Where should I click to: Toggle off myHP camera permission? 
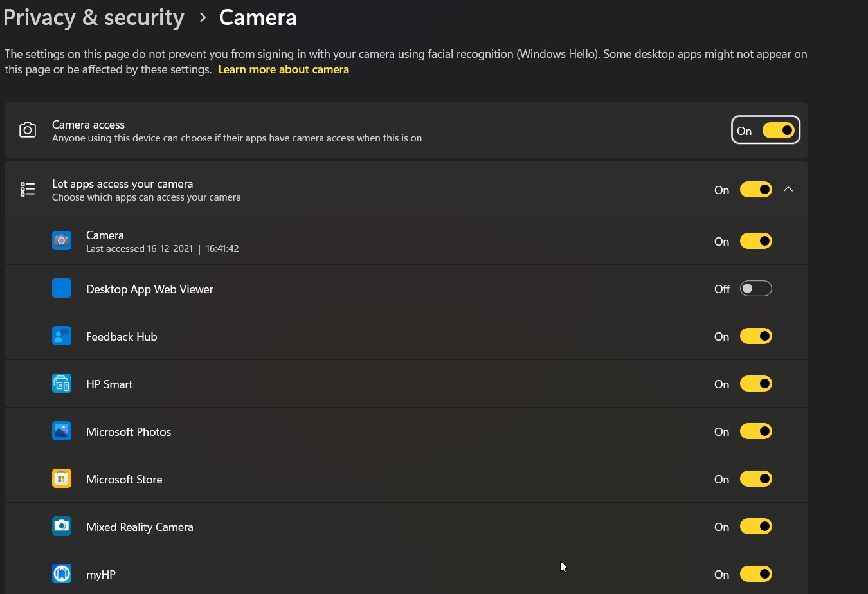[x=756, y=573]
